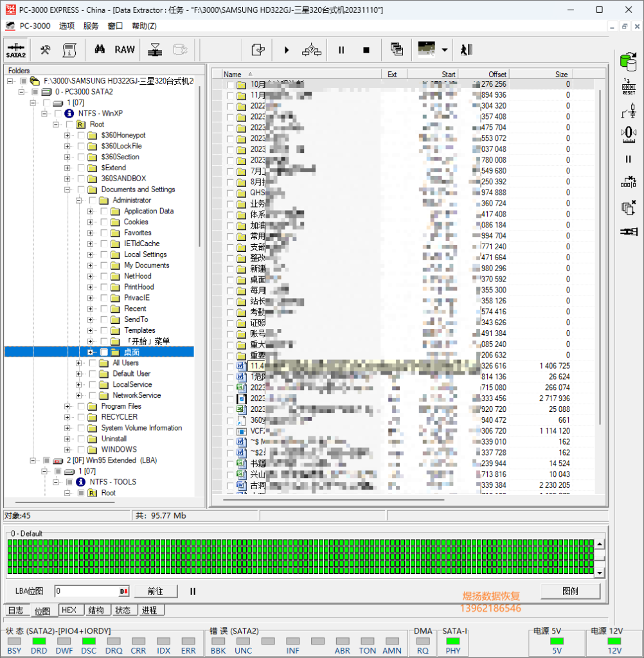Tick the Program Files checkbox
This screenshot has height=658, width=644.
[81, 406]
